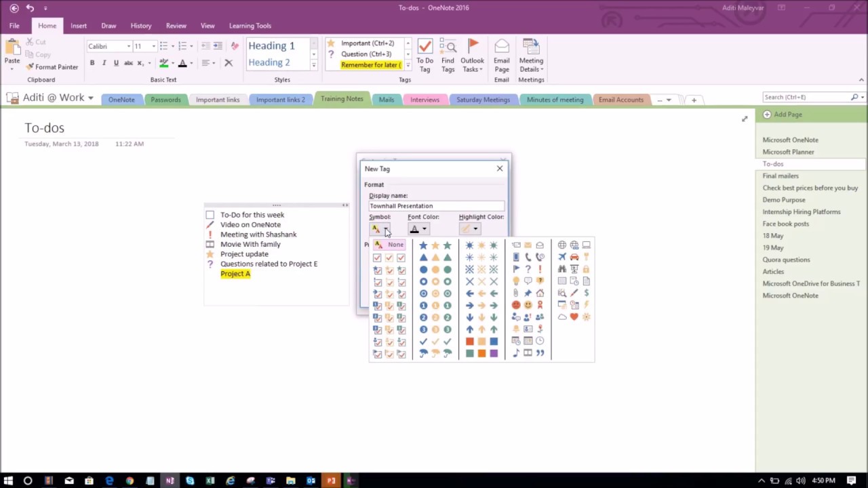
Task: Choose the padlock symbol
Action: [587, 269]
